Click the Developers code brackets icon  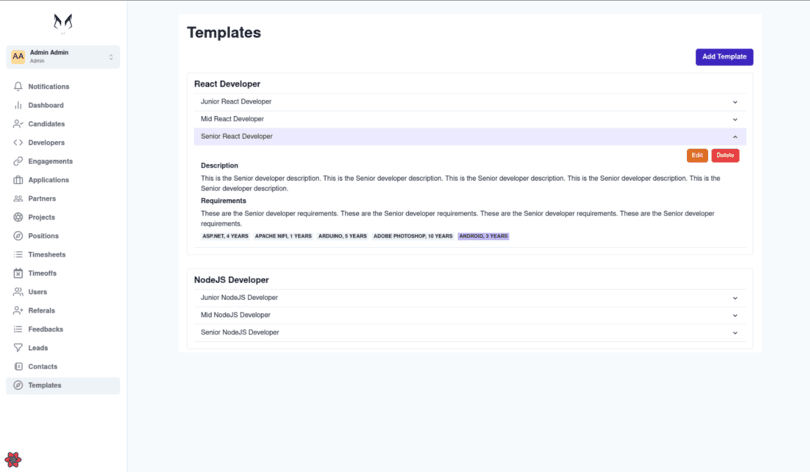click(x=18, y=143)
